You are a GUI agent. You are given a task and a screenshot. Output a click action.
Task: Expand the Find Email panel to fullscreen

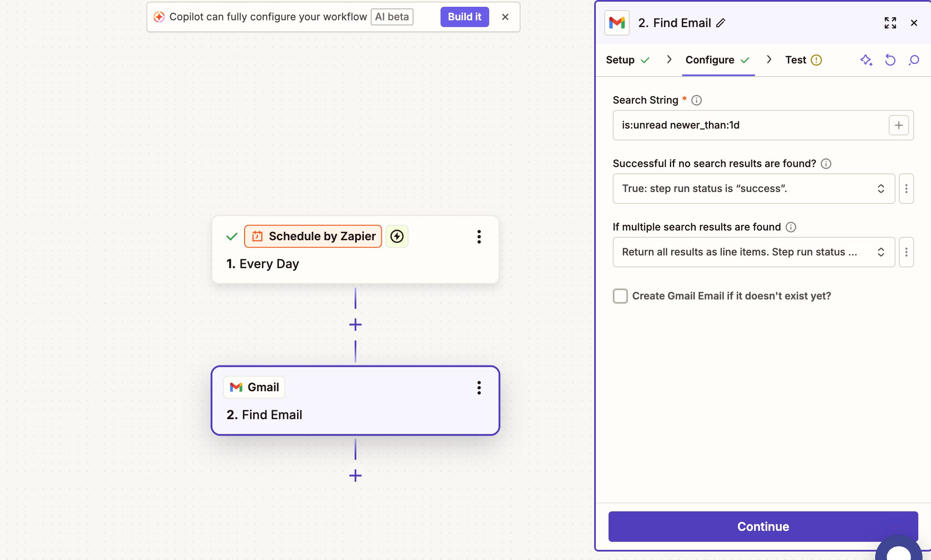[x=890, y=23]
